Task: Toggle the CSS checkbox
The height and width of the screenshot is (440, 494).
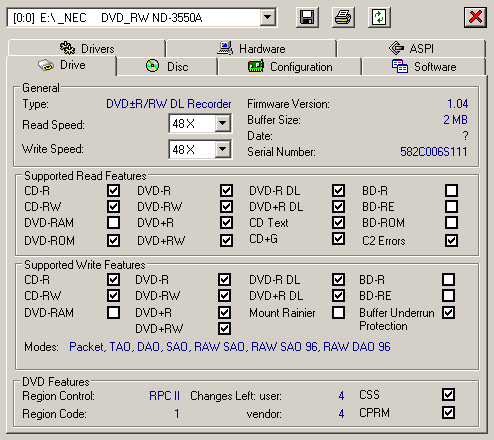Action: [448, 395]
